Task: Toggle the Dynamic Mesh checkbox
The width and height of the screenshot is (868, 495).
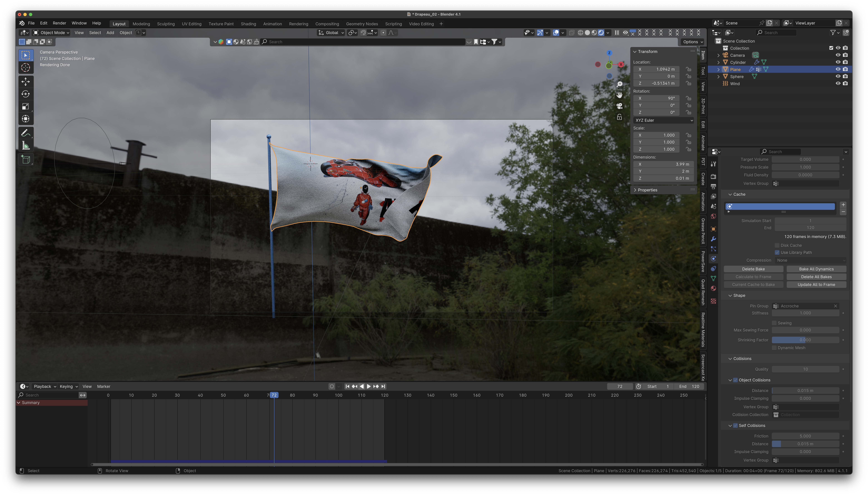Action: tap(774, 348)
